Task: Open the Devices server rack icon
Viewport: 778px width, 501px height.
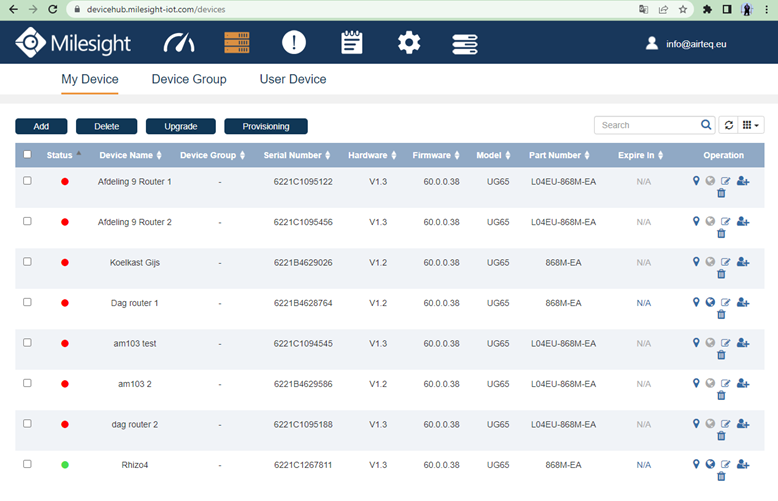Action: [237, 43]
